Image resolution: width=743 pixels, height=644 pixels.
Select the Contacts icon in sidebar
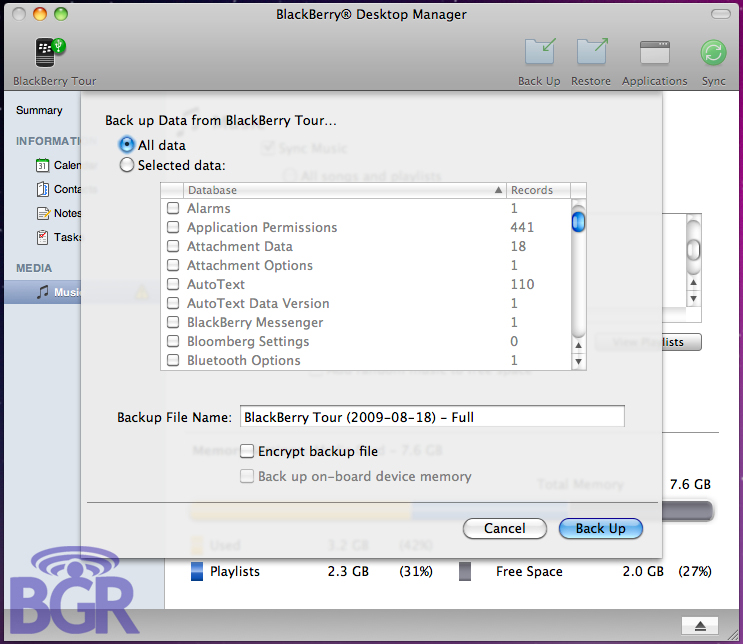click(43, 189)
